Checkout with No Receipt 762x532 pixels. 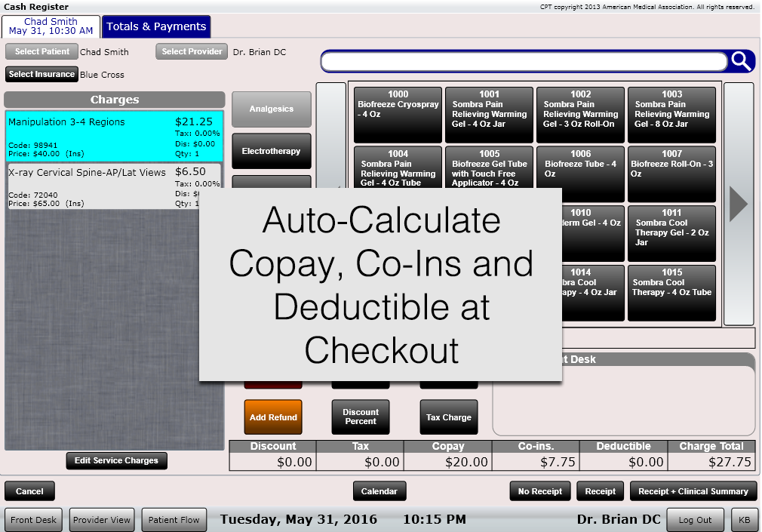tap(539, 490)
